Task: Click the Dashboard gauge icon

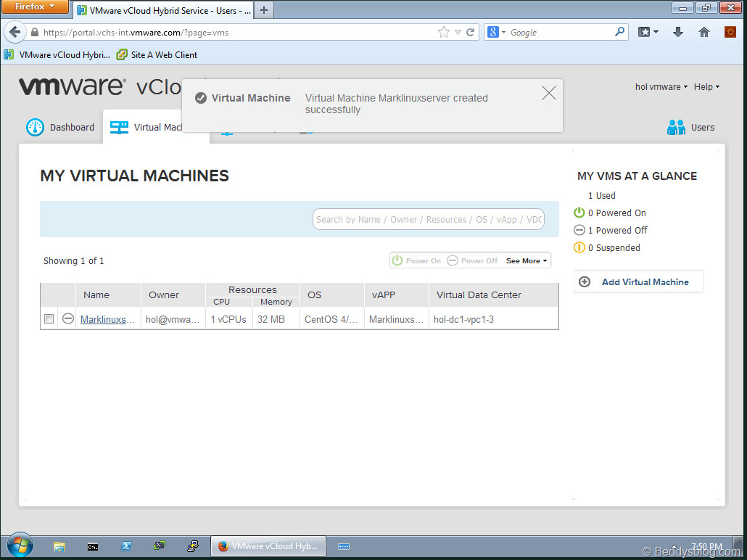Action: (x=36, y=127)
